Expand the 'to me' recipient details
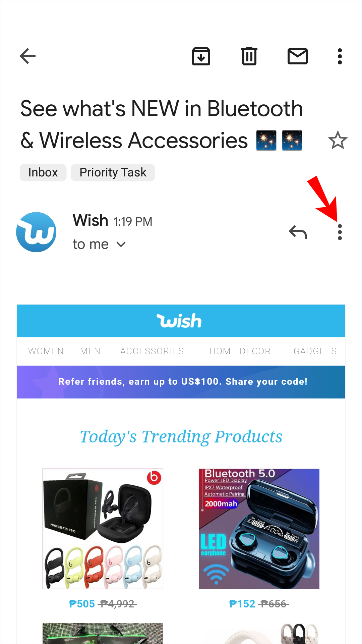 (99, 244)
